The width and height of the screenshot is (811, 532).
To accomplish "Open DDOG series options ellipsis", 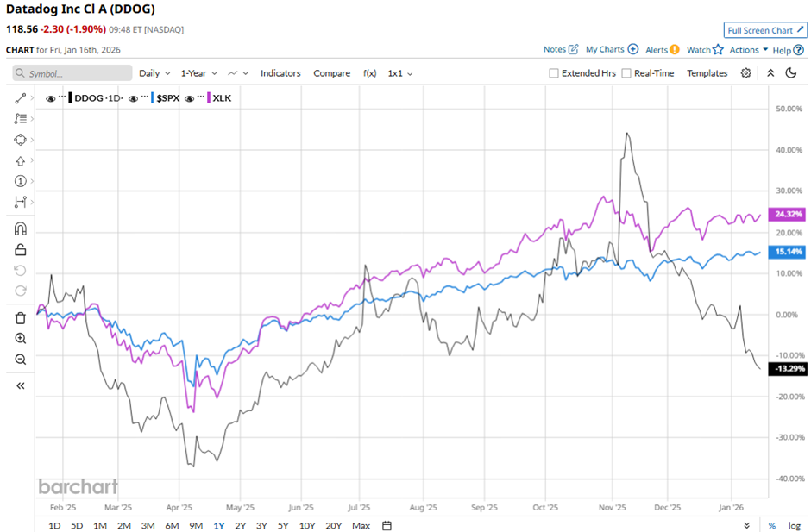I will click(x=62, y=97).
